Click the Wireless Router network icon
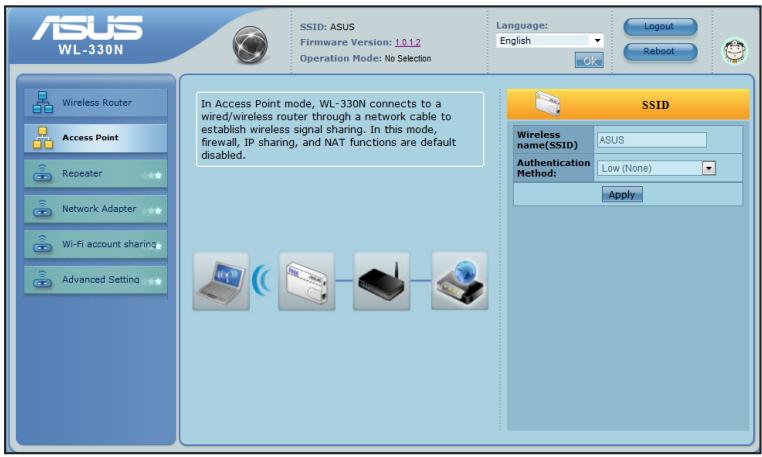Viewport: 762px width, 457px height. [x=43, y=102]
